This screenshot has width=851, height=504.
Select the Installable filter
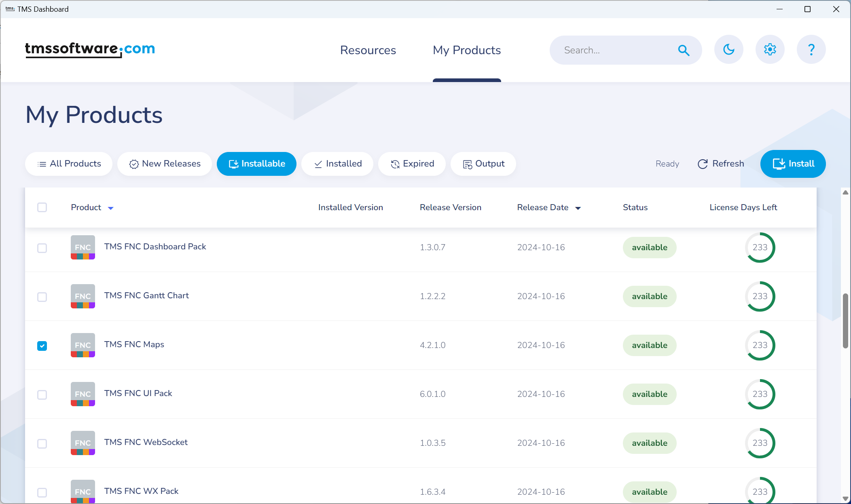tap(256, 164)
